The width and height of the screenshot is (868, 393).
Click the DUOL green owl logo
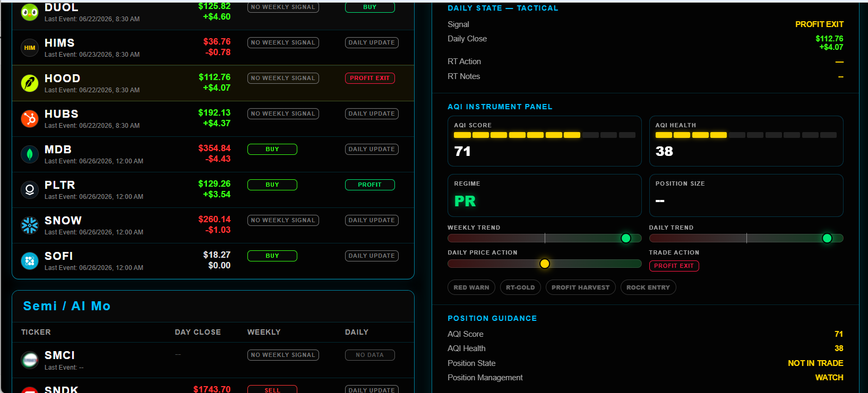click(x=30, y=12)
